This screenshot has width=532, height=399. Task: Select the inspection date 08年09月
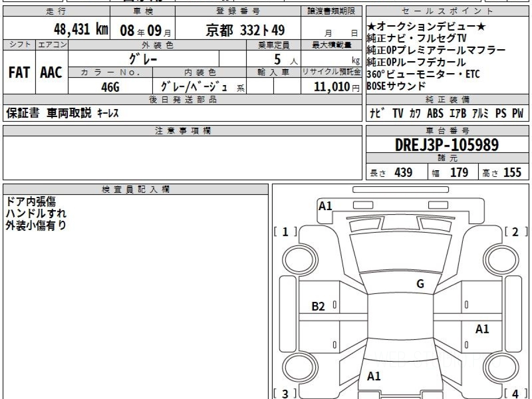coord(145,30)
